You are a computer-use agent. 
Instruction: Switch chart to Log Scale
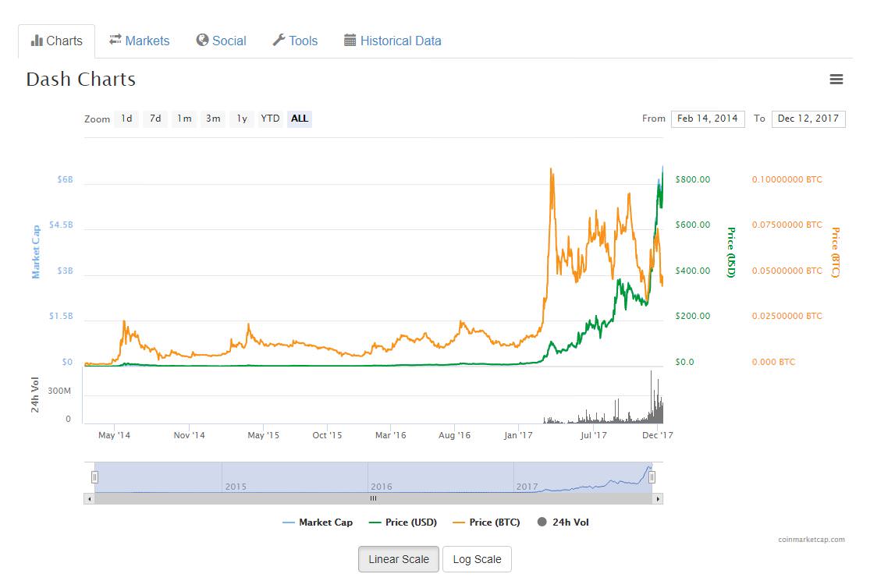[478, 559]
